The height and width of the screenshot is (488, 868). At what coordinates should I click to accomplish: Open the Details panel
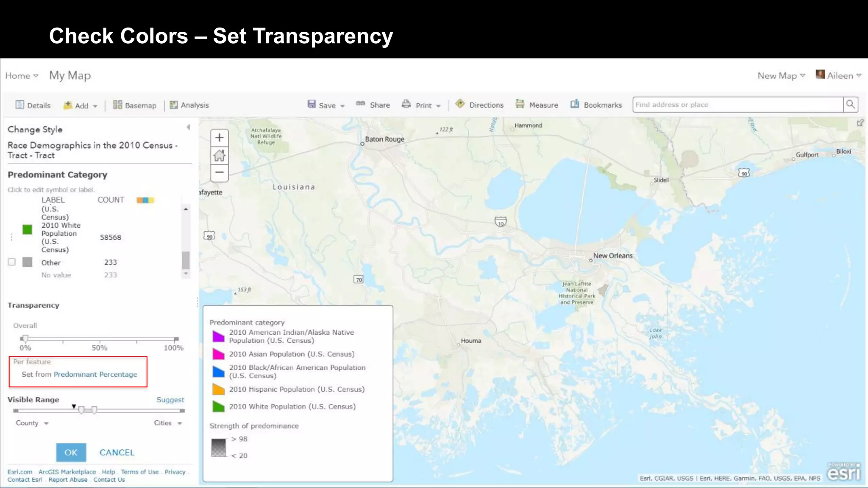(x=33, y=105)
